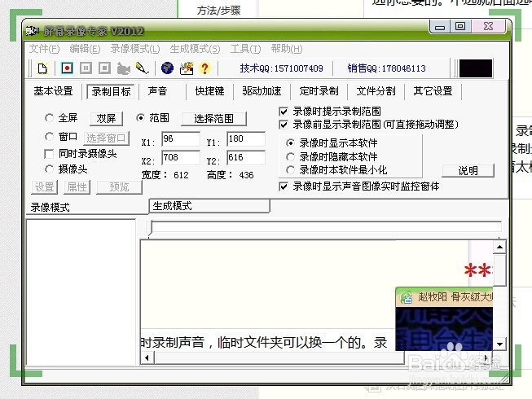Click the X2 coordinate input field
The height and width of the screenshot is (399, 532).
(181, 158)
